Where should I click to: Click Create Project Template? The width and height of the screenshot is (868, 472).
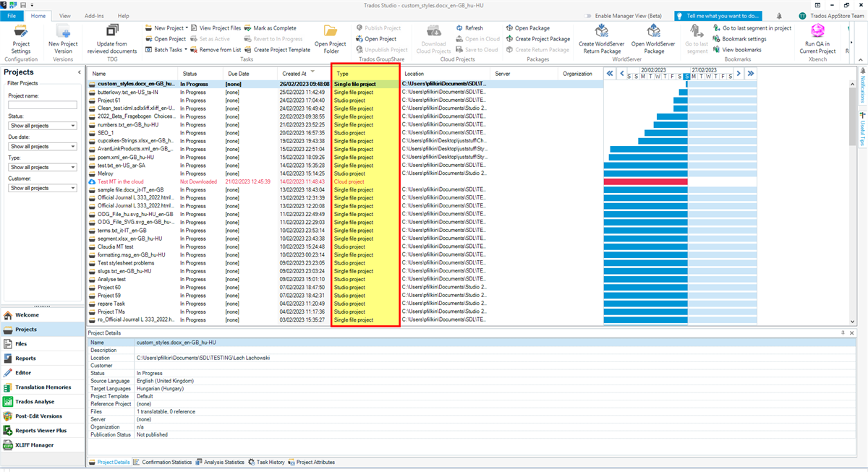(x=277, y=50)
